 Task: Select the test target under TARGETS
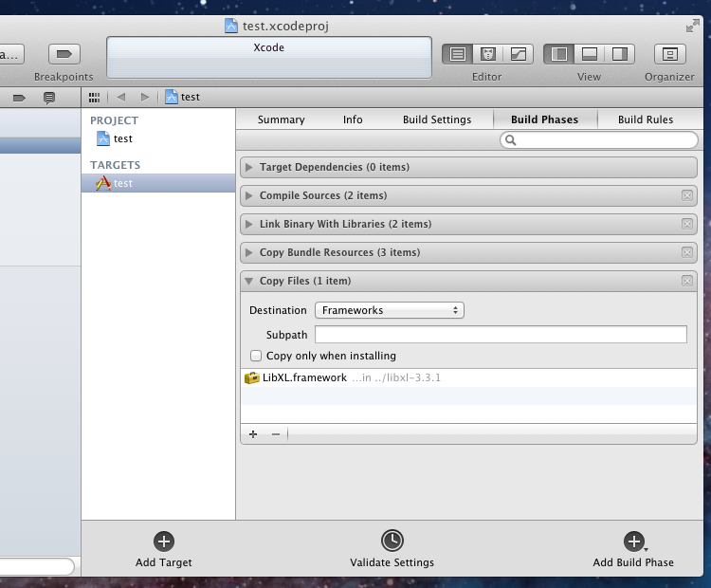pos(158,183)
